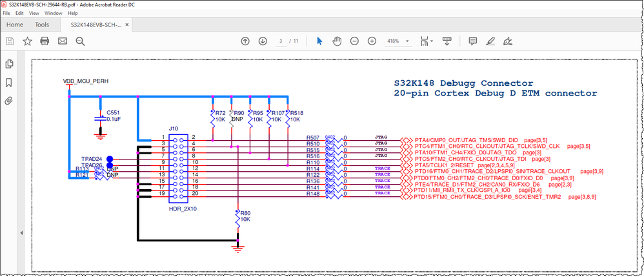Viewport: 644px width, 277px height.
Task: Open the Edit menu
Action: pyautogui.click(x=19, y=13)
